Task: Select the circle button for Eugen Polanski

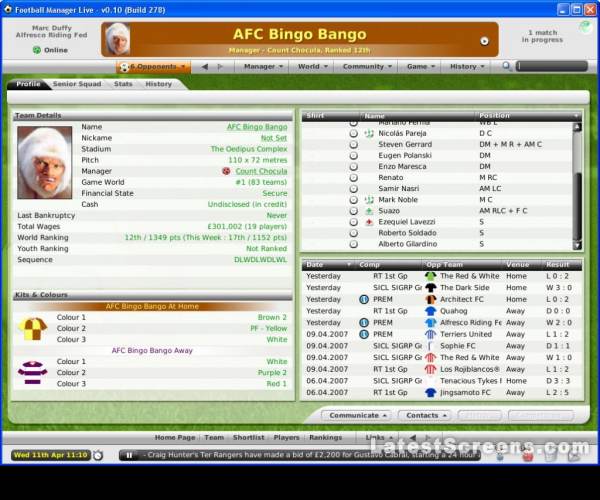Action: point(354,156)
